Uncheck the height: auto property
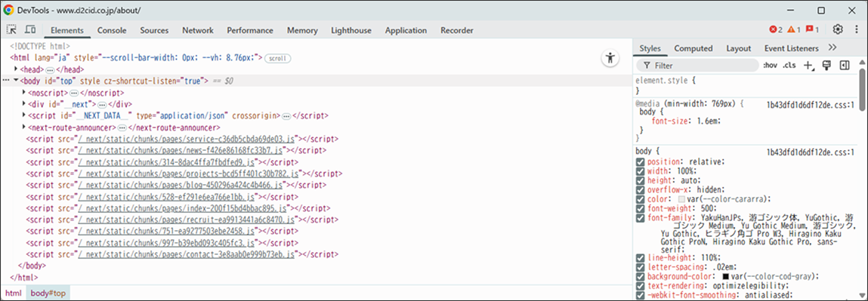Viewport: 868px width, 301px height. coord(641,180)
